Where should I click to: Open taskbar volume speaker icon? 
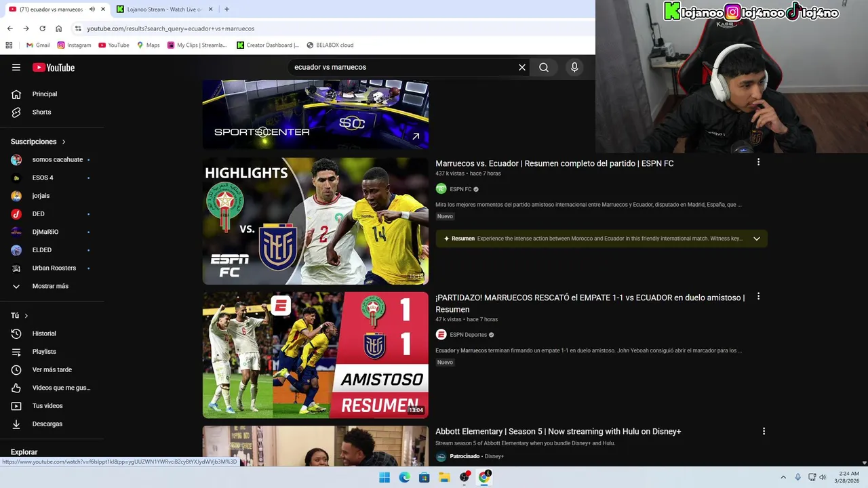pyautogui.click(x=823, y=477)
